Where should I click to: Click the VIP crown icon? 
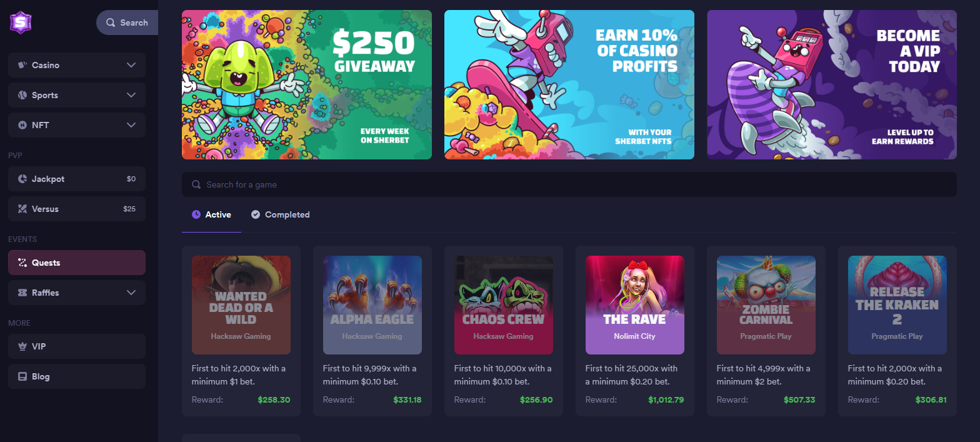22,346
